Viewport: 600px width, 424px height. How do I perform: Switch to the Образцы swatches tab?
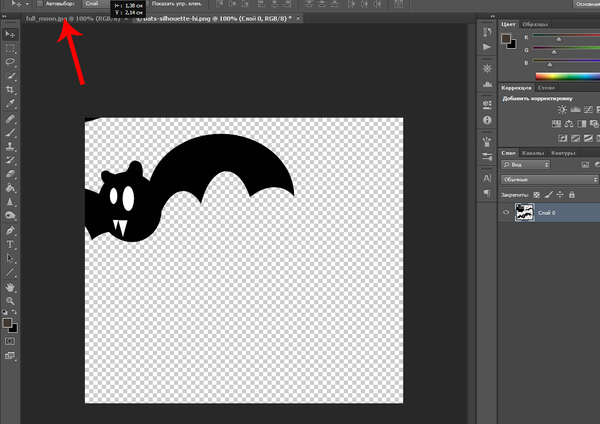pos(536,22)
